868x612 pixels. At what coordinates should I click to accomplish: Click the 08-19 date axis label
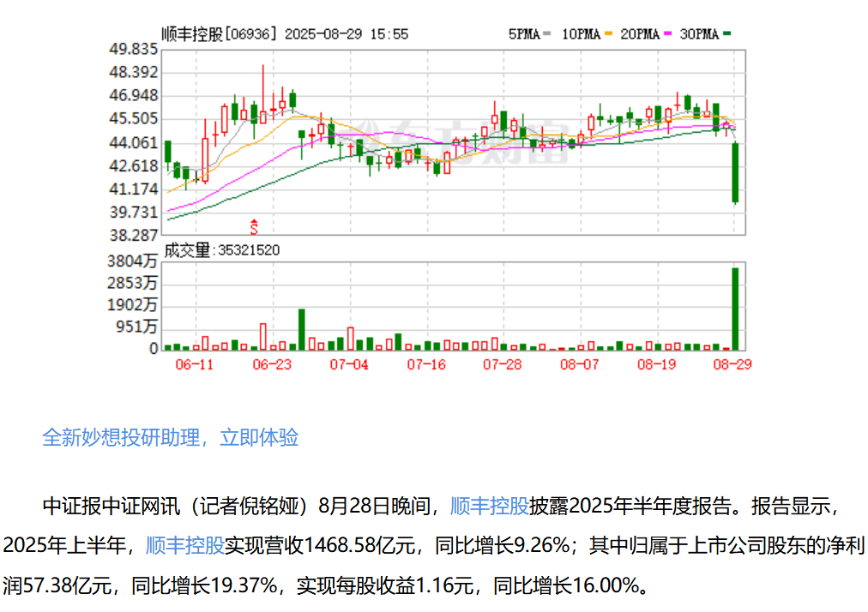click(656, 364)
